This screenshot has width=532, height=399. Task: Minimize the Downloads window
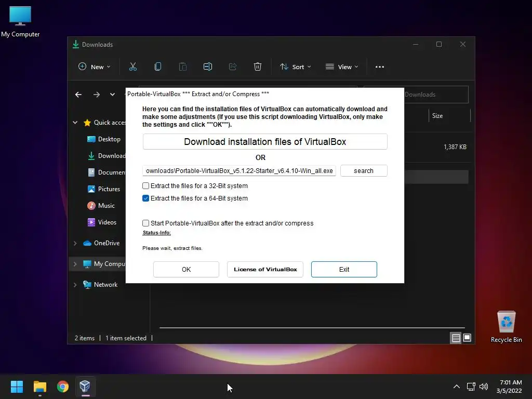point(416,45)
